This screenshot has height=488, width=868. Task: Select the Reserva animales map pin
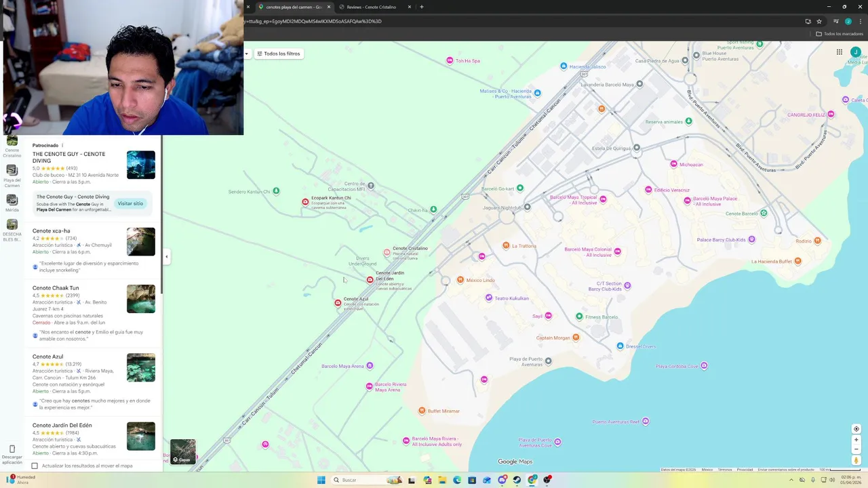pyautogui.click(x=688, y=121)
